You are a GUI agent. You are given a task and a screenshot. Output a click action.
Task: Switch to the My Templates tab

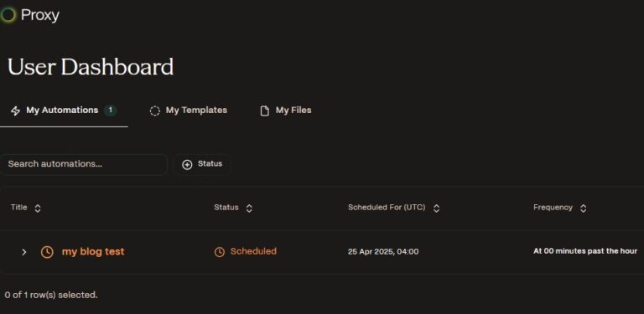pyautogui.click(x=189, y=111)
